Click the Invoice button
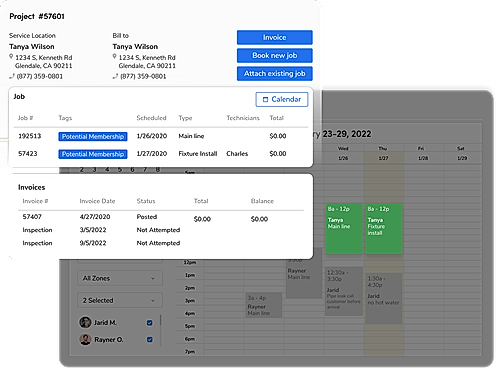498x368 pixels. click(x=274, y=37)
